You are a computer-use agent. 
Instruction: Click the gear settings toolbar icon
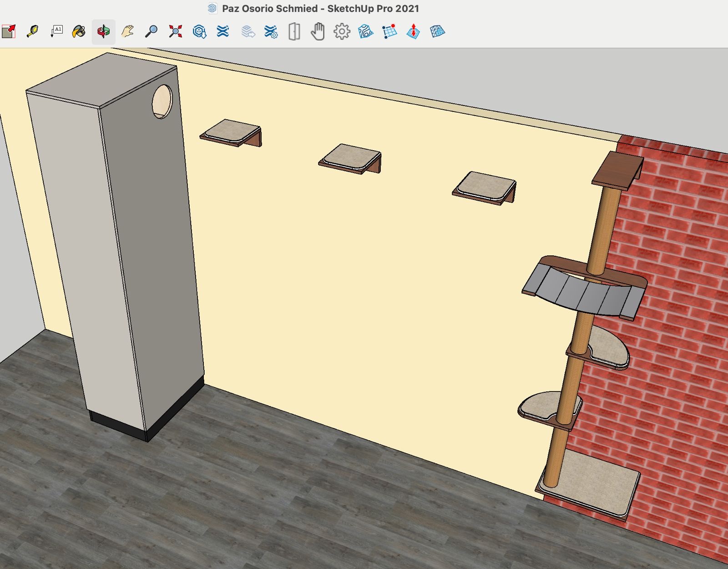point(342,31)
